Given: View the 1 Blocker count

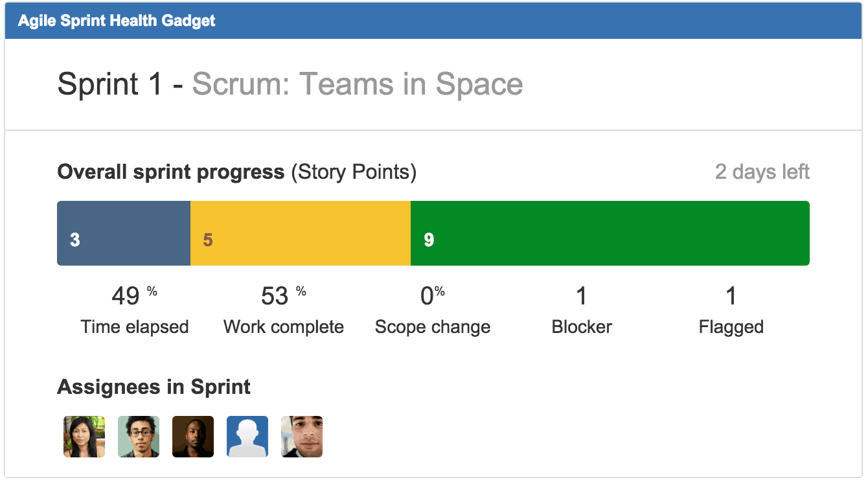Looking at the screenshot, I should point(582,296).
